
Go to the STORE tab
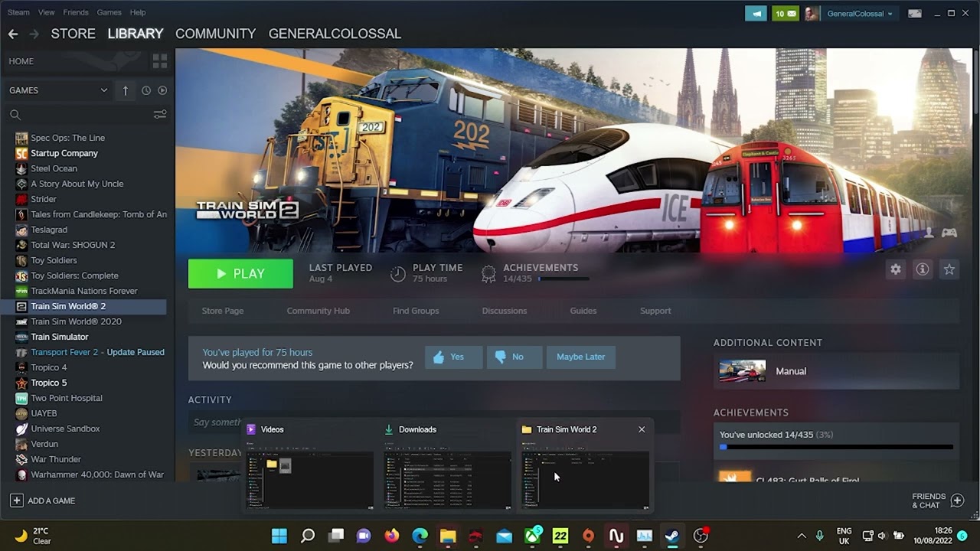click(x=73, y=34)
